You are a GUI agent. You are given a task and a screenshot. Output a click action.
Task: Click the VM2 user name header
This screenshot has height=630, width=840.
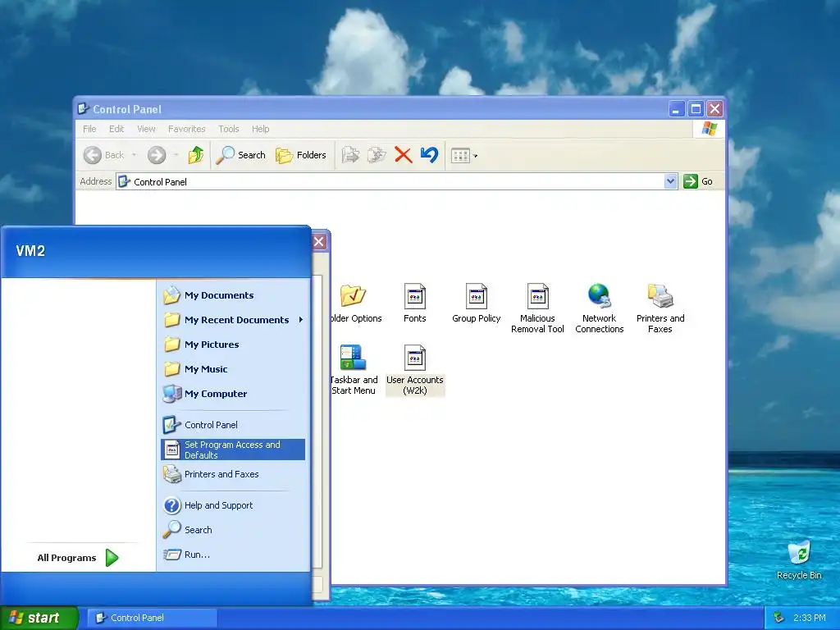point(30,251)
